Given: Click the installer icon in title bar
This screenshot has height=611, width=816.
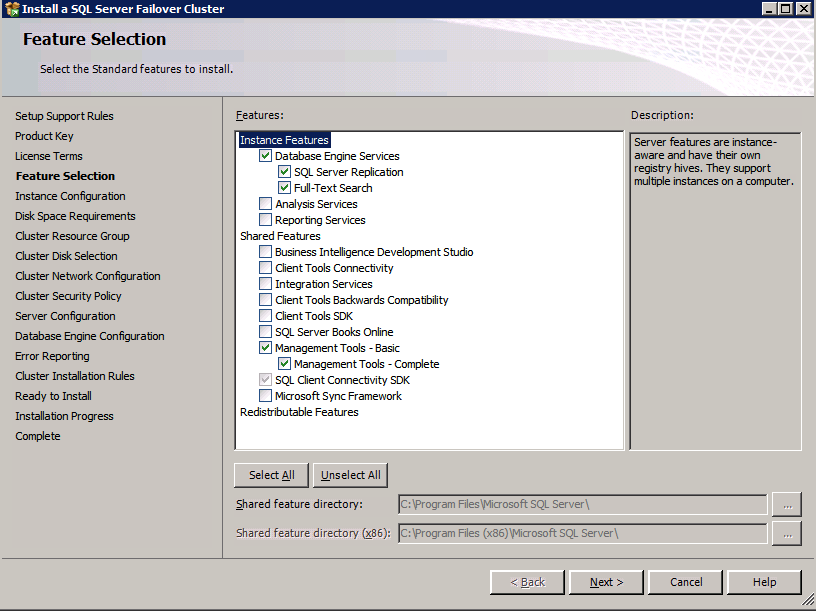Looking at the screenshot, I should point(12,9).
